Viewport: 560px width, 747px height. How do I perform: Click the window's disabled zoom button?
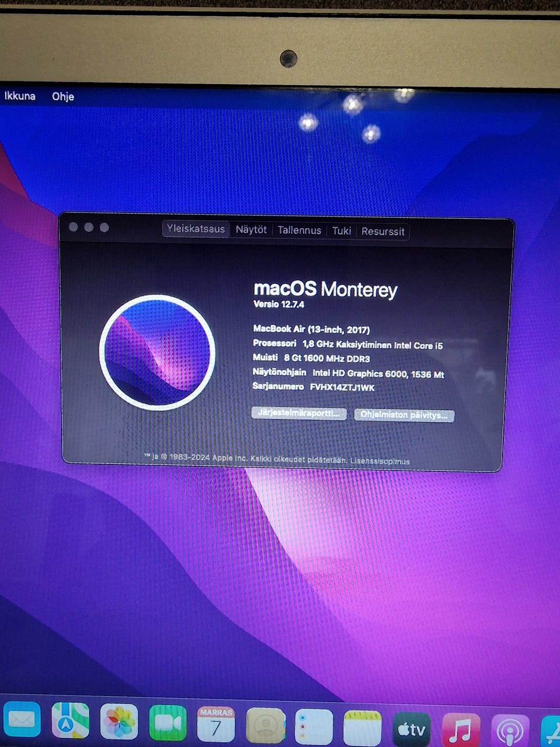[x=104, y=228]
